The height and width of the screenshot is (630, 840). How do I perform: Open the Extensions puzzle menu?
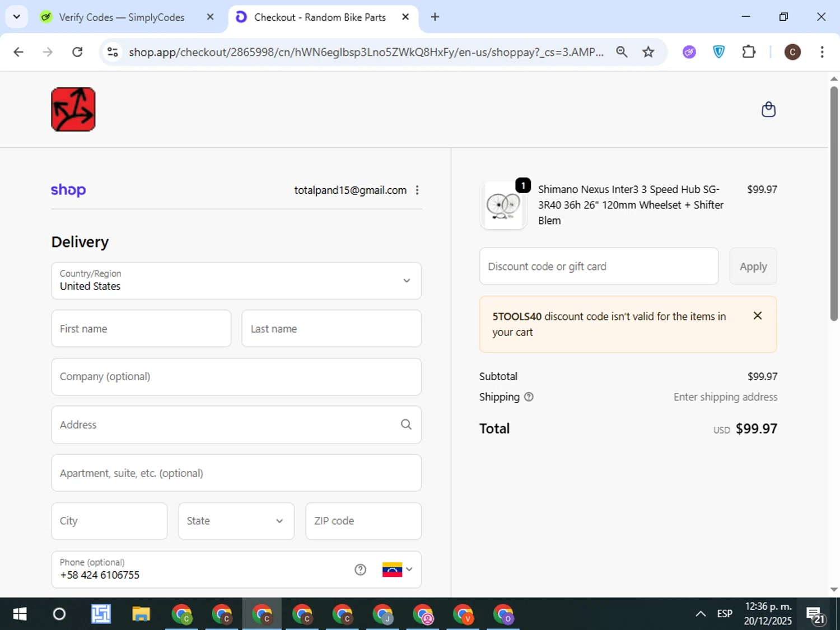pos(749,52)
